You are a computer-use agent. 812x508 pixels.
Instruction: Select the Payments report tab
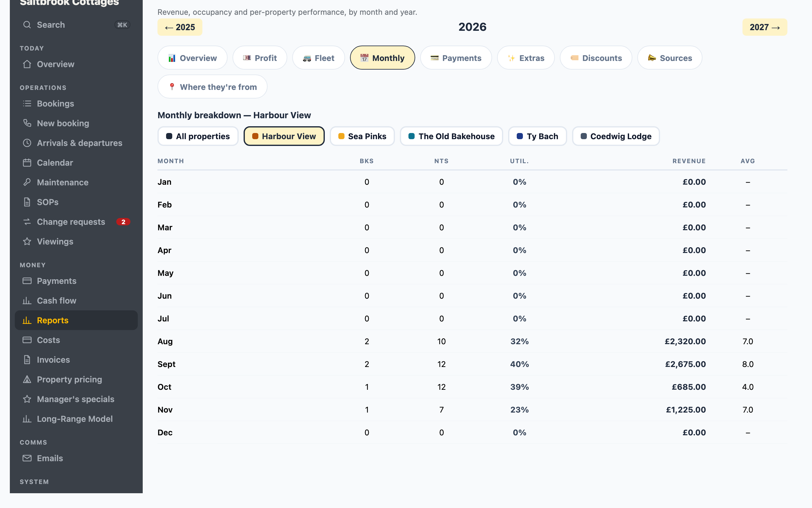pos(456,58)
